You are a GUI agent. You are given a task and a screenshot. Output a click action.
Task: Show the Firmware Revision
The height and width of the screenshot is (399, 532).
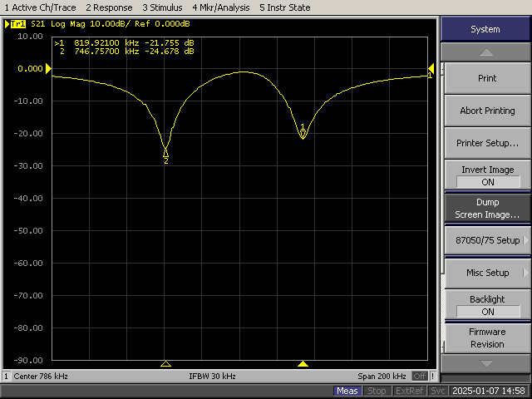[x=487, y=337]
